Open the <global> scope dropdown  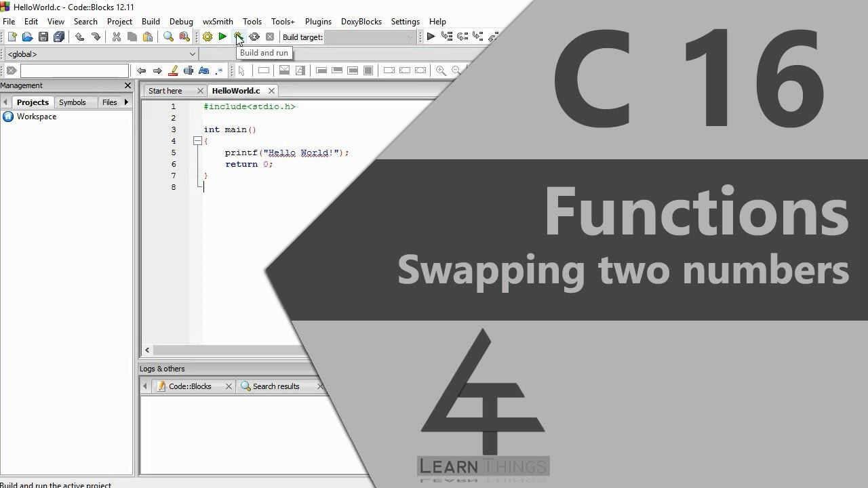[x=101, y=54]
